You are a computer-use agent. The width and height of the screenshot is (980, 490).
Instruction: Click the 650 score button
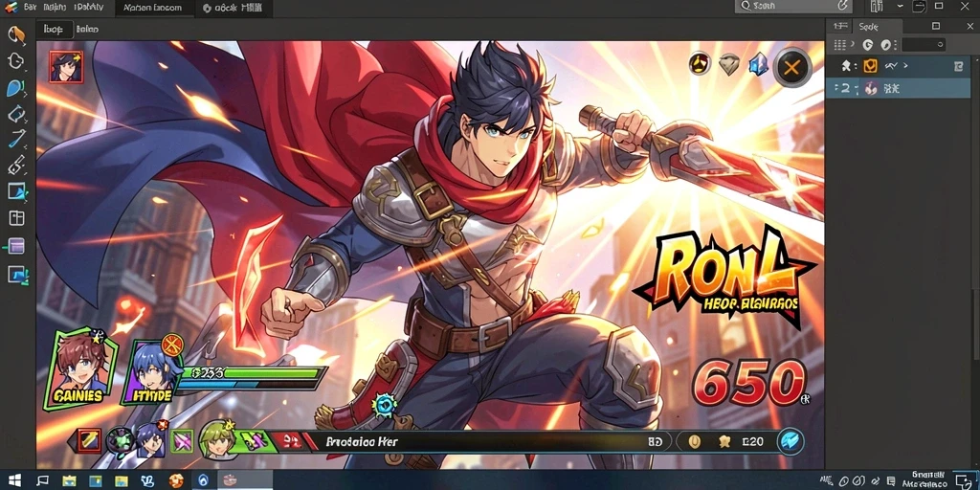750,383
